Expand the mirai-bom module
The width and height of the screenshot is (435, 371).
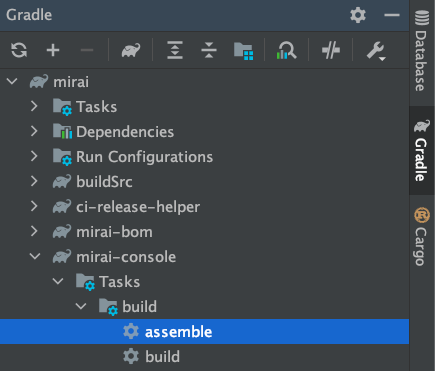34,231
